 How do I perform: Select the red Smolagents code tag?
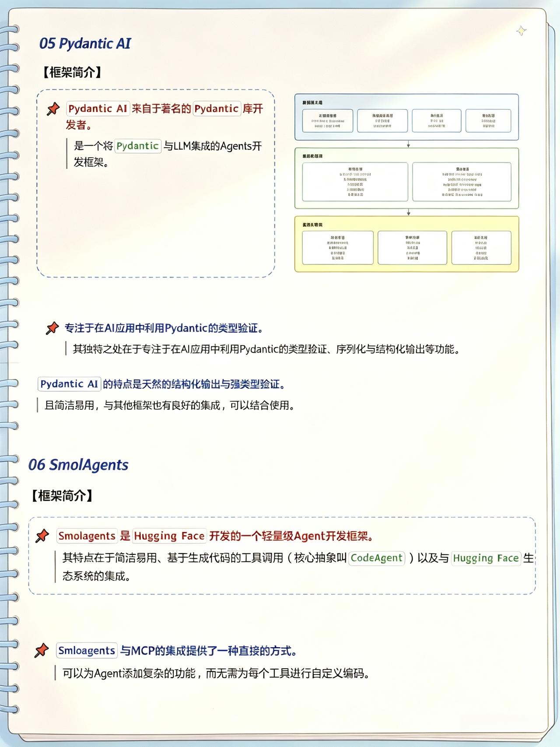click(x=87, y=536)
